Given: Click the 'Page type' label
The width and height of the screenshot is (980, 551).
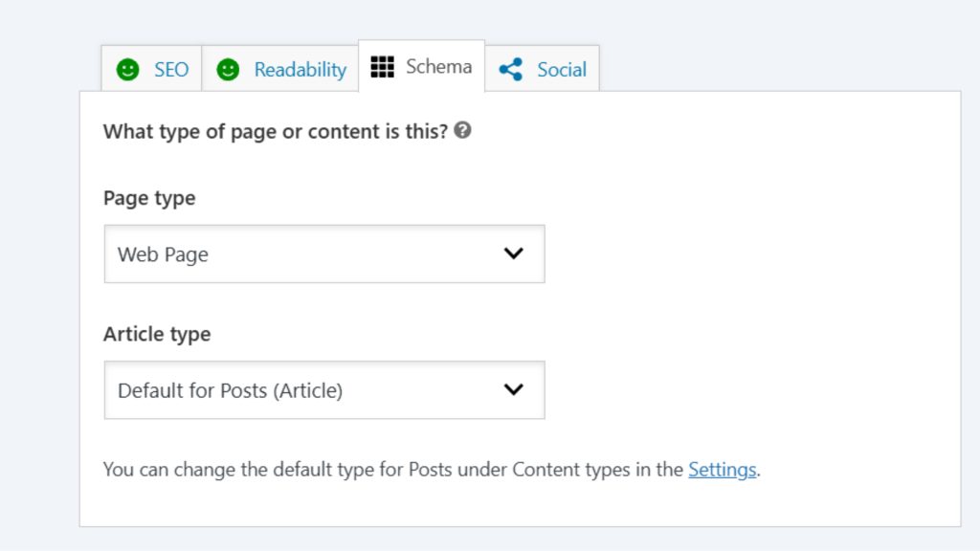Looking at the screenshot, I should [149, 199].
